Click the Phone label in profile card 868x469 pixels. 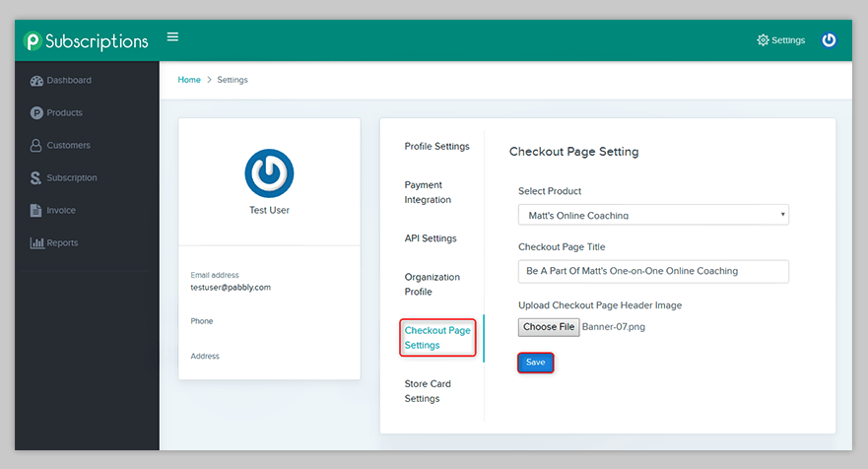(202, 321)
